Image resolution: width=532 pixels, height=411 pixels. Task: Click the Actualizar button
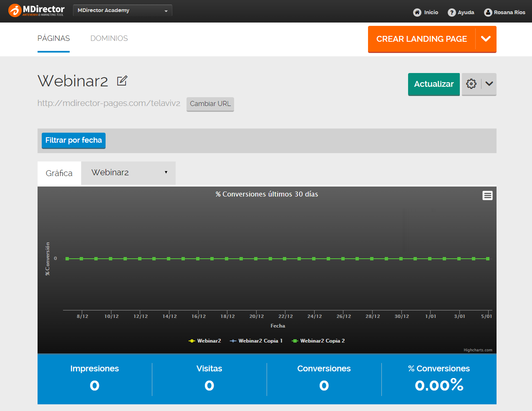pos(434,84)
